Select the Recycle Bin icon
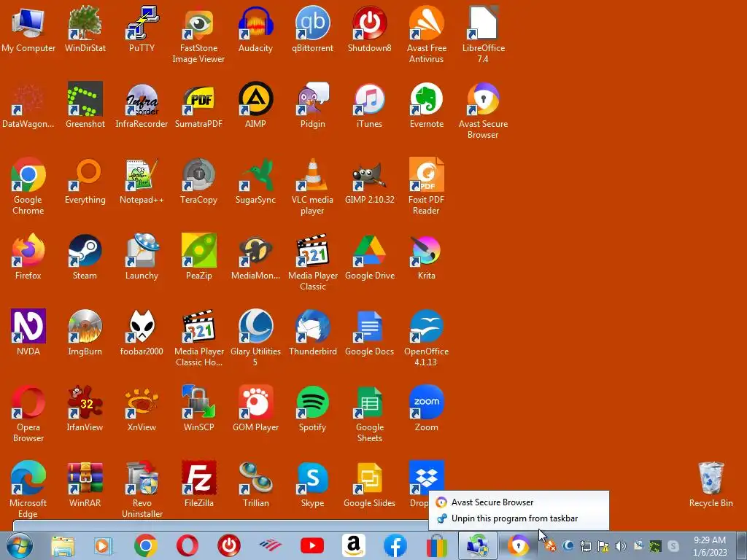Image resolution: width=747 pixels, height=560 pixels. 711,484
